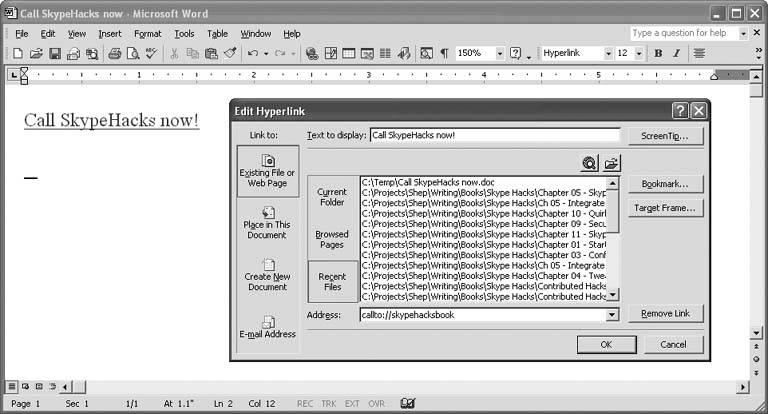Screen dimensions: 768x414
Task: Click the Text to display field
Action: (x=494, y=135)
